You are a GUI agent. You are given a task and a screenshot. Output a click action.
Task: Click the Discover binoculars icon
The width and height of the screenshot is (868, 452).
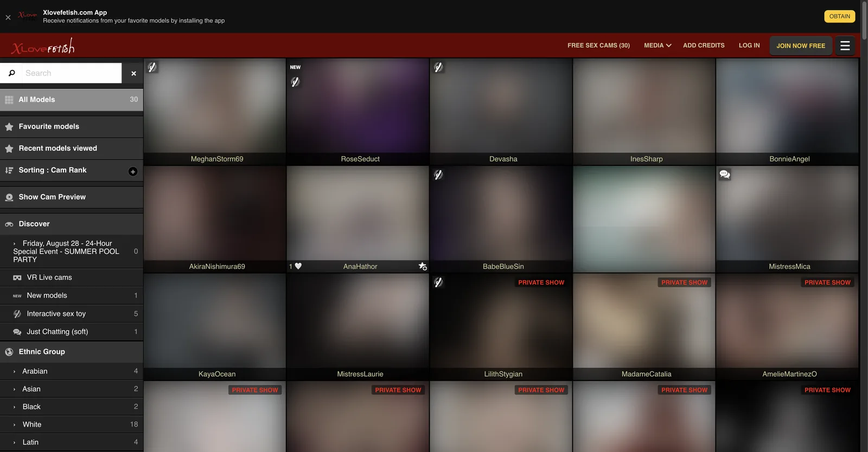click(9, 224)
